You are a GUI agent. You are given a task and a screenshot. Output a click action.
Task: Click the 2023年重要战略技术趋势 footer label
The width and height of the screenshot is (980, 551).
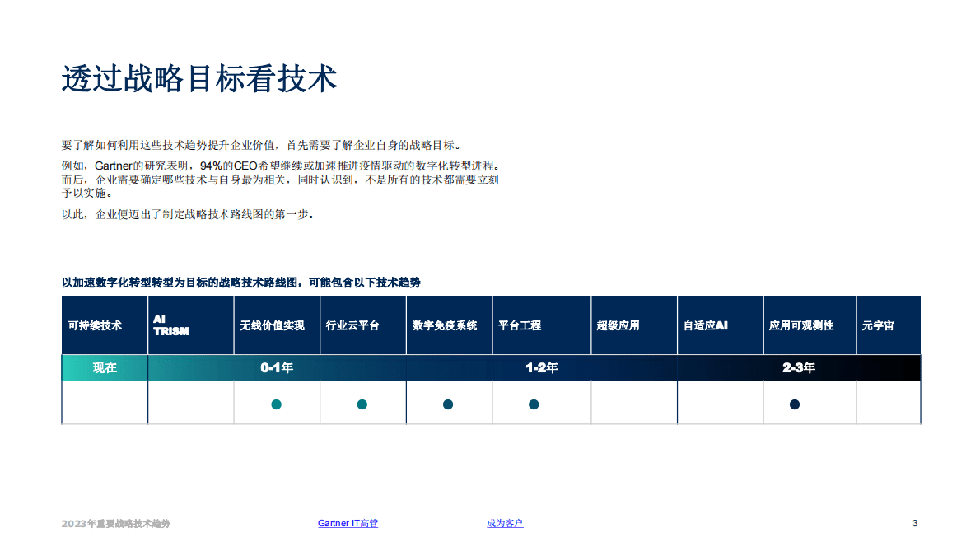coord(117,522)
